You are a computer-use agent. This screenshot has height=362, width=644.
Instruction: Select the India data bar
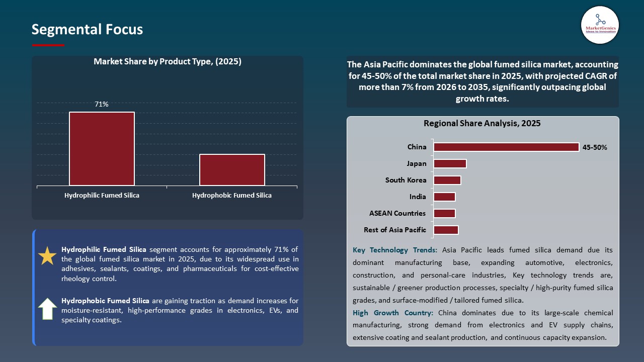coord(444,197)
